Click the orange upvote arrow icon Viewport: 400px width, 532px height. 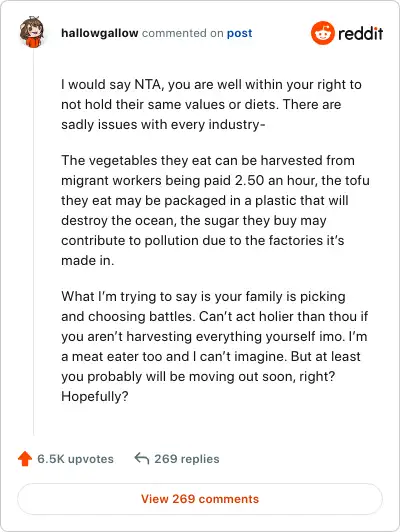coord(25,459)
